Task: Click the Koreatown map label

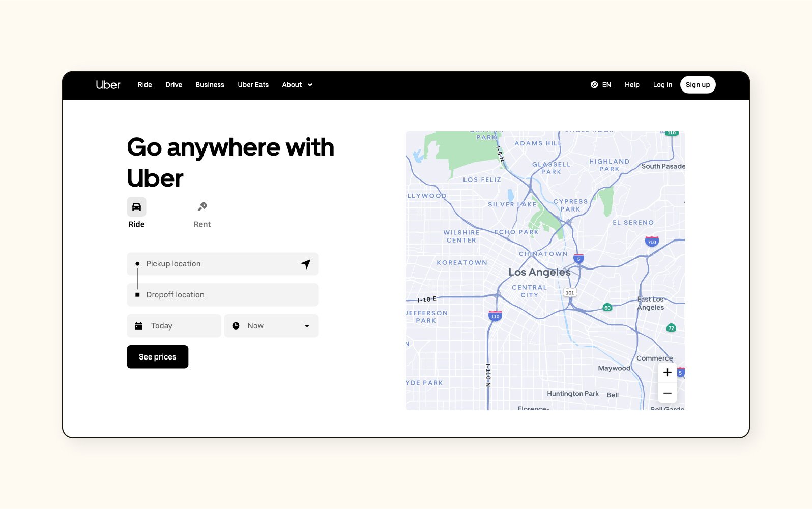Action: point(462,263)
